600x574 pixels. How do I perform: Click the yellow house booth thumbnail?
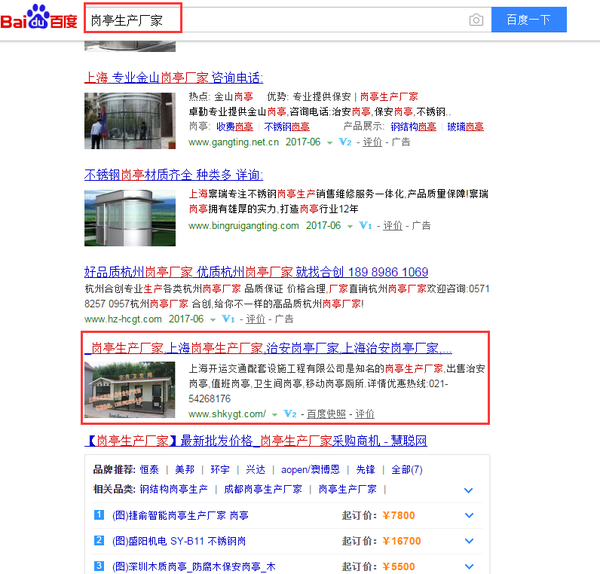[x=130, y=390]
